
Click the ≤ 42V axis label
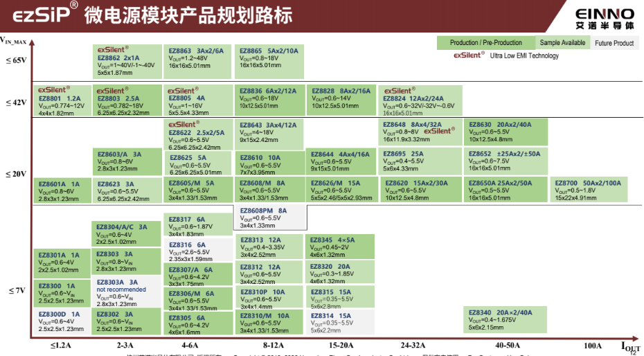[16, 103]
